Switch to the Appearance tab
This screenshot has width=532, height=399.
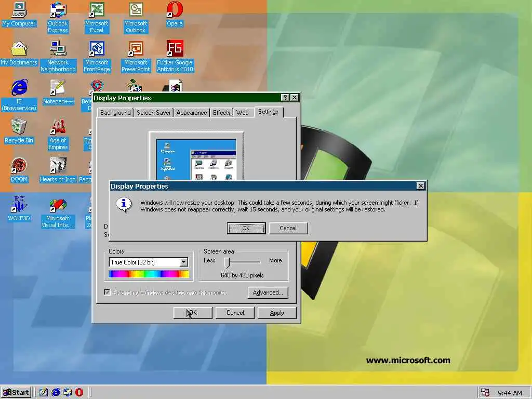pyautogui.click(x=191, y=113)
